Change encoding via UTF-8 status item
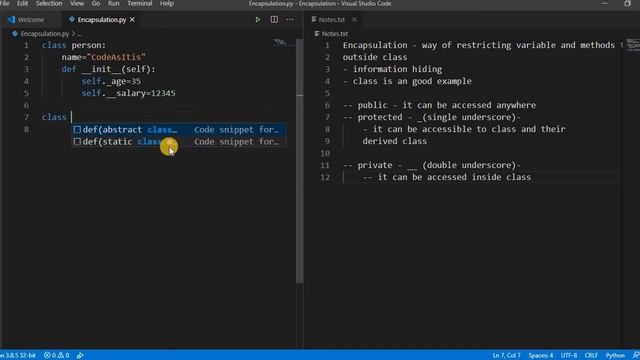Image resolution: width=640 pixels, height=360 pixels. (x=569, y=356)
